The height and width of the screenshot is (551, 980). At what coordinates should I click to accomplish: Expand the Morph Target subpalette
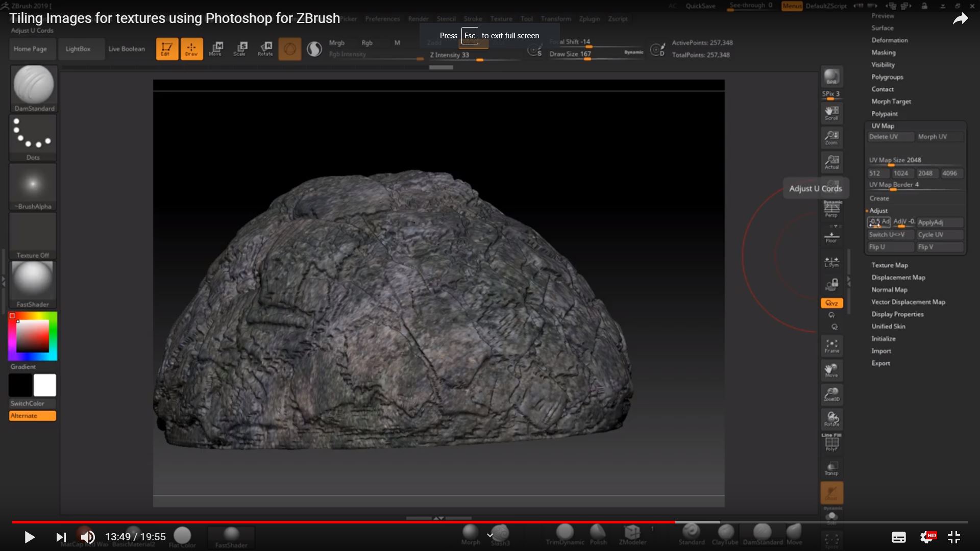point(891,102)
